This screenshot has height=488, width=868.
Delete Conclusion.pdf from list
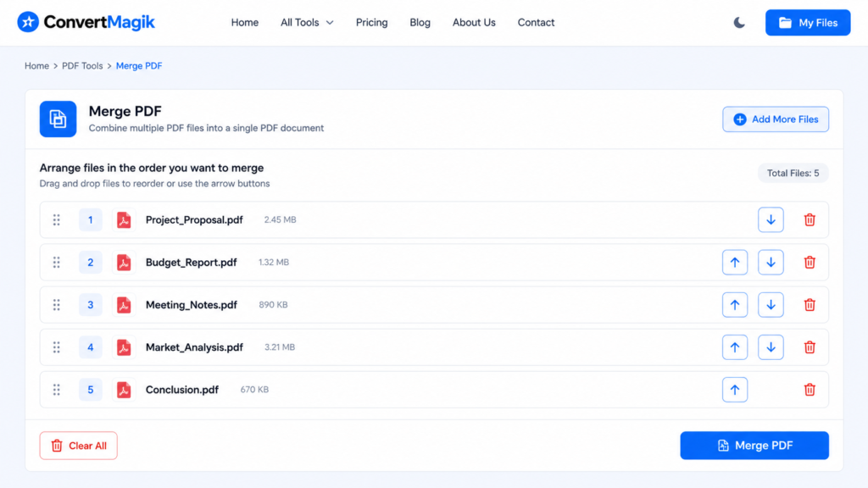810,390
